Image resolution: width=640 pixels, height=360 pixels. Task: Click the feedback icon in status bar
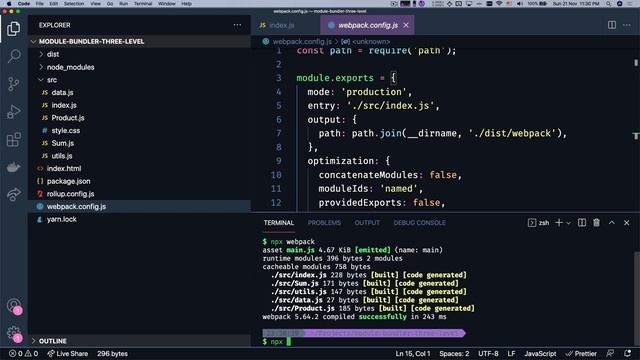(x=610, y=353)
